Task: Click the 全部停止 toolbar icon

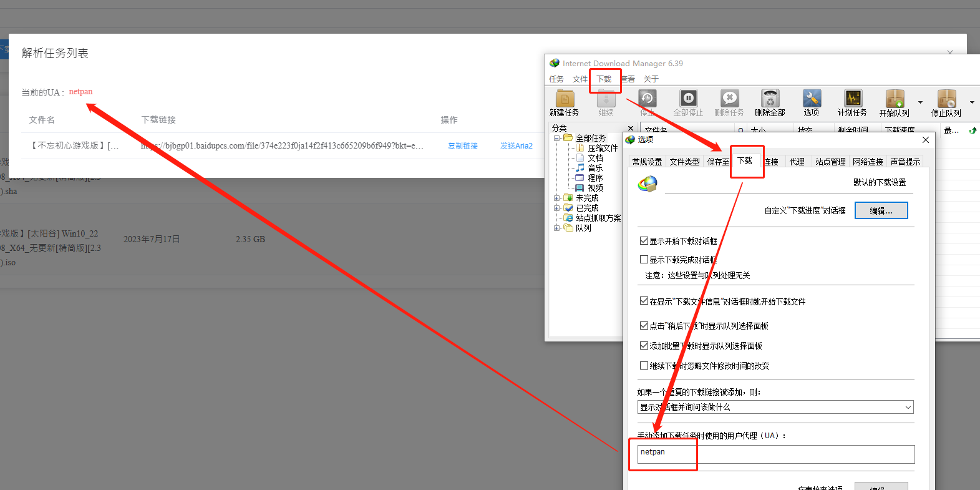Action: tap(688, 102)
